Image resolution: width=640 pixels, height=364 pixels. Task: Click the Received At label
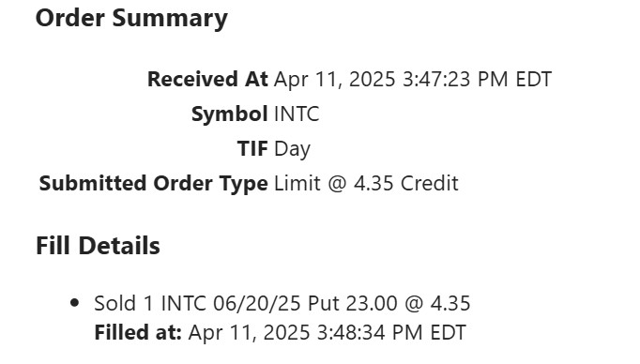(207, 79)
